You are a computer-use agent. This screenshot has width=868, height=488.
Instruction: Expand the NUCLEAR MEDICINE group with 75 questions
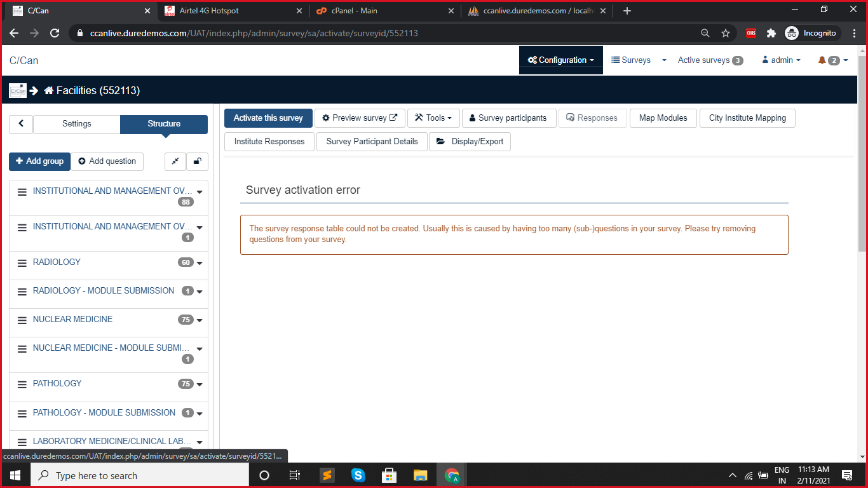[x=200, y=320]
